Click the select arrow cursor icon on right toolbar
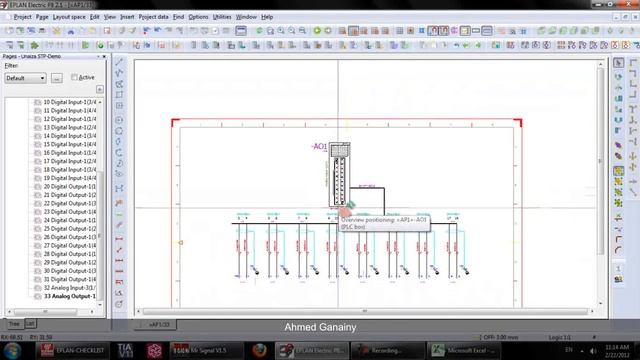 click(618, 63)
